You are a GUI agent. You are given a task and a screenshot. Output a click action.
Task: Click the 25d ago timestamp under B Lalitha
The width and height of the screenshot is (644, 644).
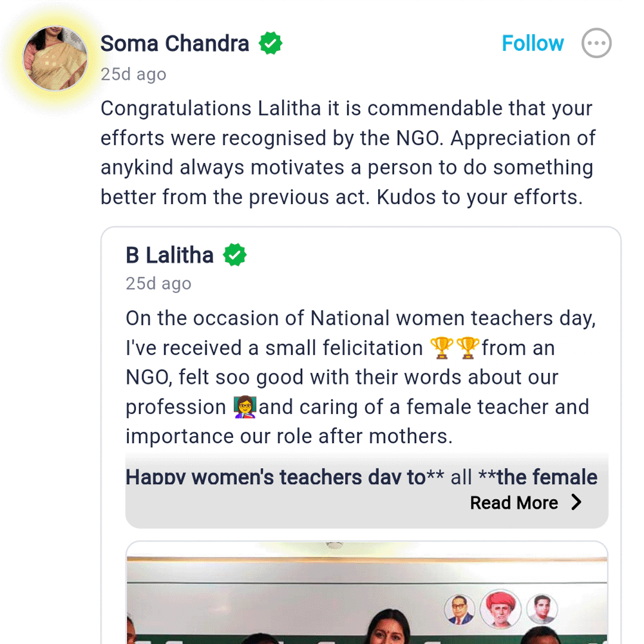(158, 283)
